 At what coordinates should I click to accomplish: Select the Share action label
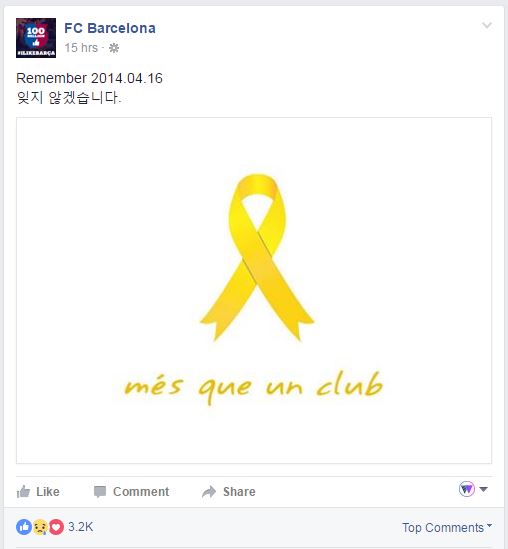pyautogui.click(x=239, y=492)
